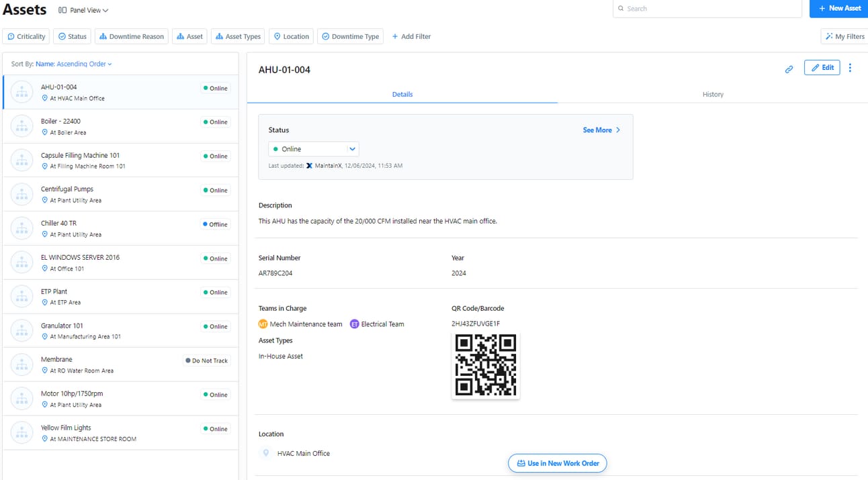Click the New Asset button
The width and height of the screenshot is (868, 480).
[839, 9]
